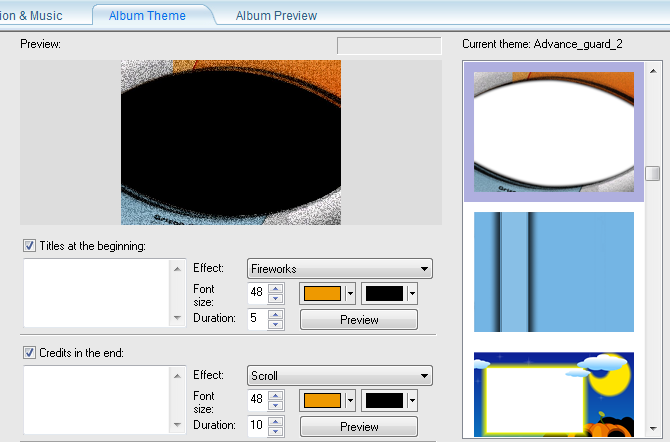Toggle Credits in the end checkbox
The image size is (670, 442).
click(x=29, y=353)
